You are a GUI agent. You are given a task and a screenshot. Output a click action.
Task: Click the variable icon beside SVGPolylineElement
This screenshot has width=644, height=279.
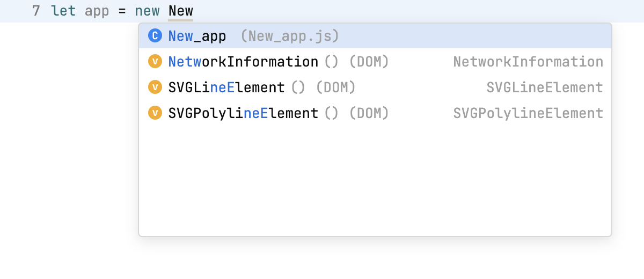(155, 113)
